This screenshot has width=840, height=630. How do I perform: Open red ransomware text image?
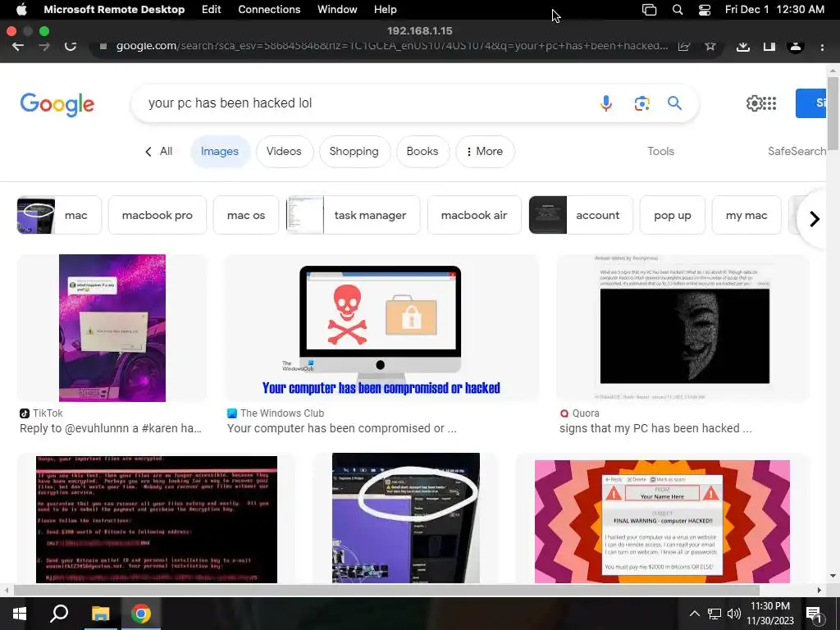tap(157, 519)
